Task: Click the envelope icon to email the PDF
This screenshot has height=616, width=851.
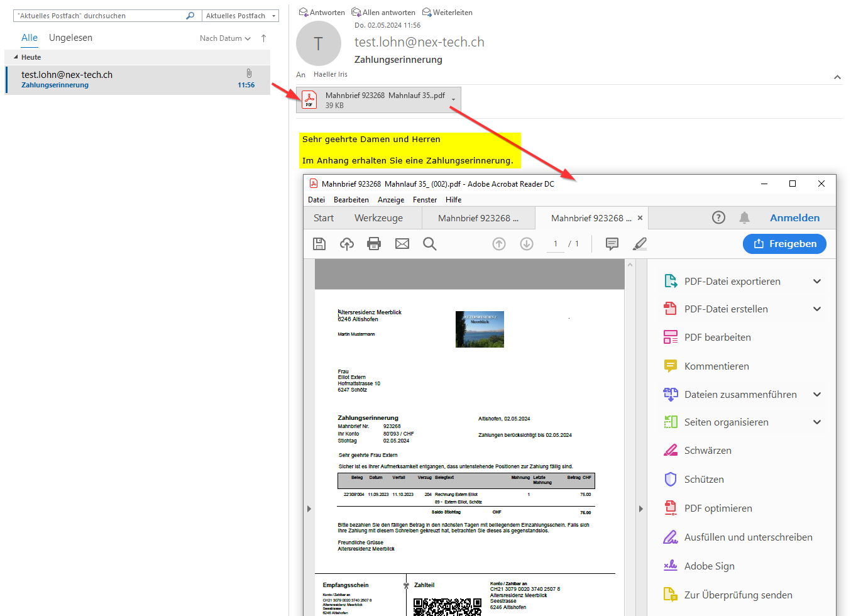Action: coord(402,244)
